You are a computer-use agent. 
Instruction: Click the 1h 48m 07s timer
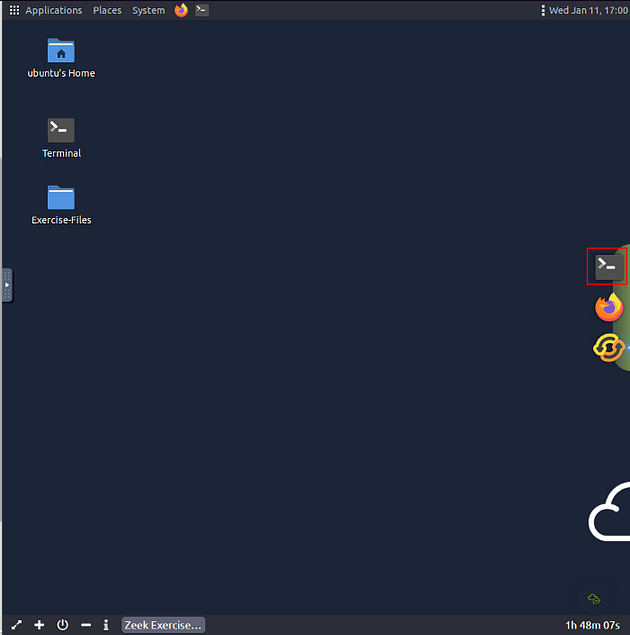tap(592, 625)
